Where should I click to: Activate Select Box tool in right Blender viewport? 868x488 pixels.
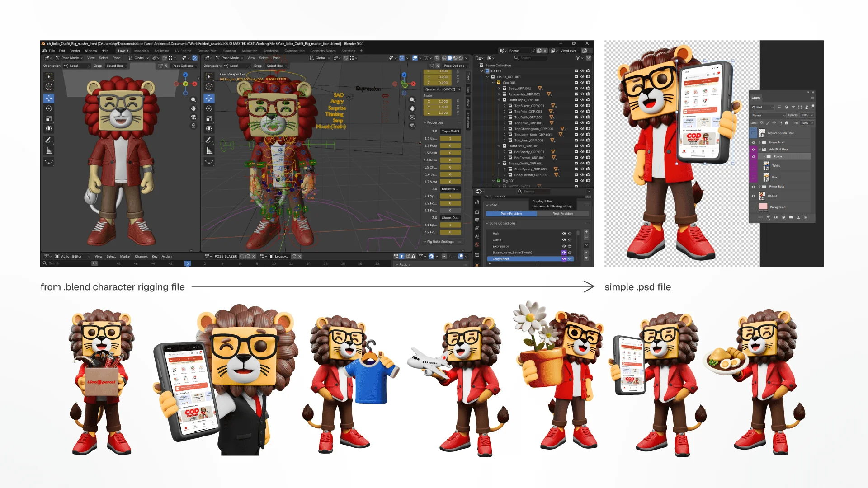click(x=209, y=77)
